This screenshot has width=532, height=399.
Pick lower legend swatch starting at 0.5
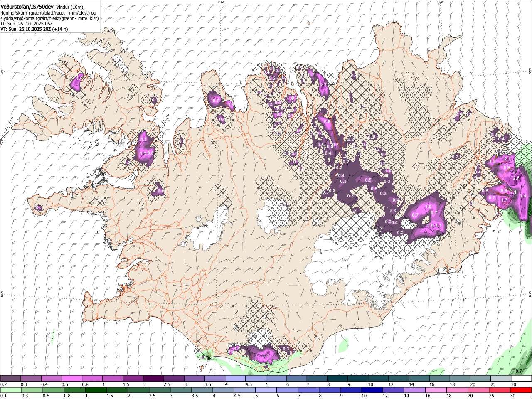(x=53, y=390)
